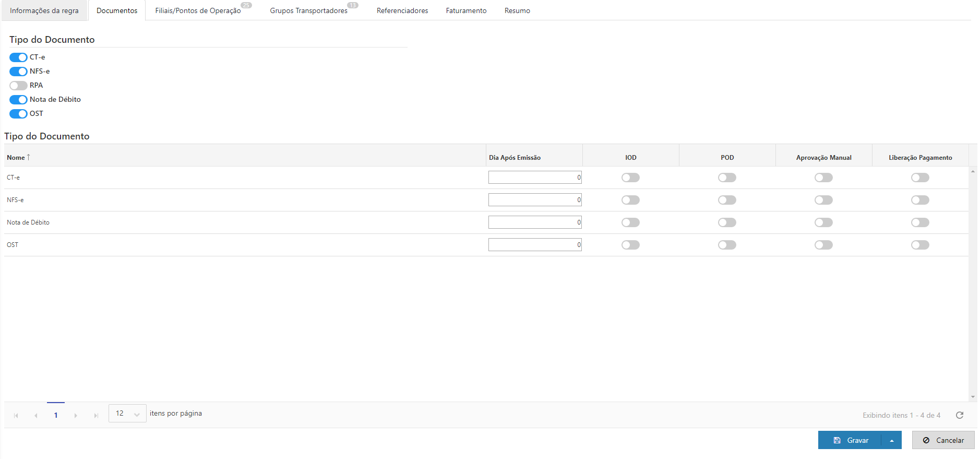Go to the first page of results
The image size is (980, 459).
(x=16, y=416)
